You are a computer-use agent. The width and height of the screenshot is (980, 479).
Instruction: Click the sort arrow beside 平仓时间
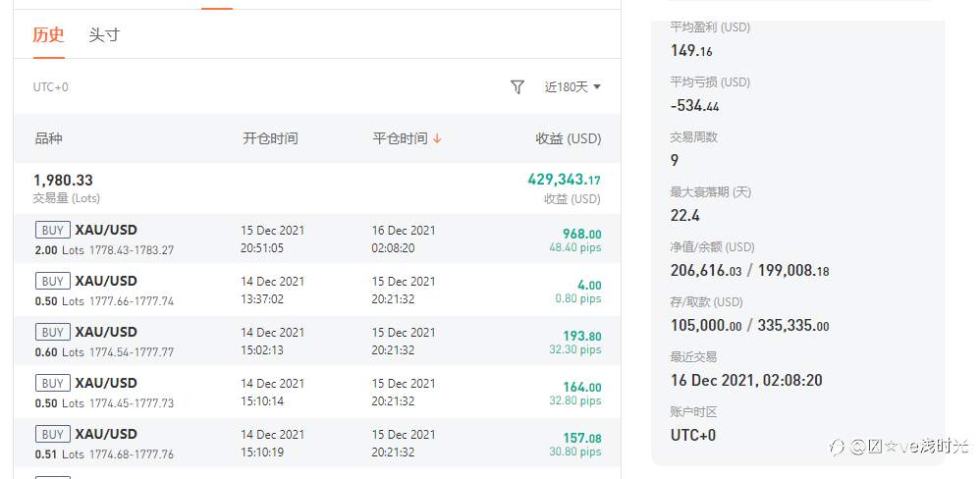pyautogui.click(x=437, y=139)
